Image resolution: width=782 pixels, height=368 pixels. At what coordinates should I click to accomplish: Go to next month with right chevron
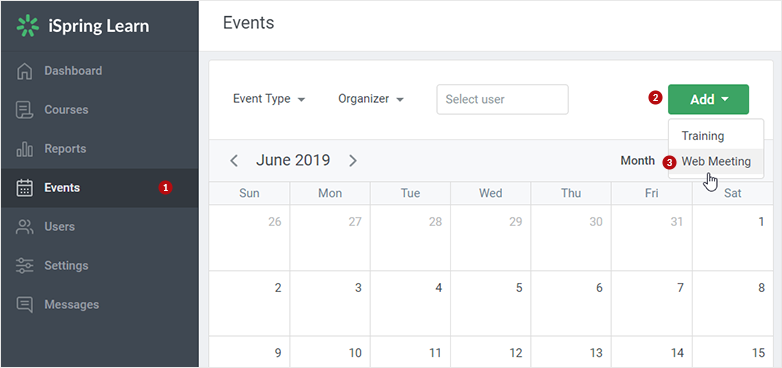353,161
